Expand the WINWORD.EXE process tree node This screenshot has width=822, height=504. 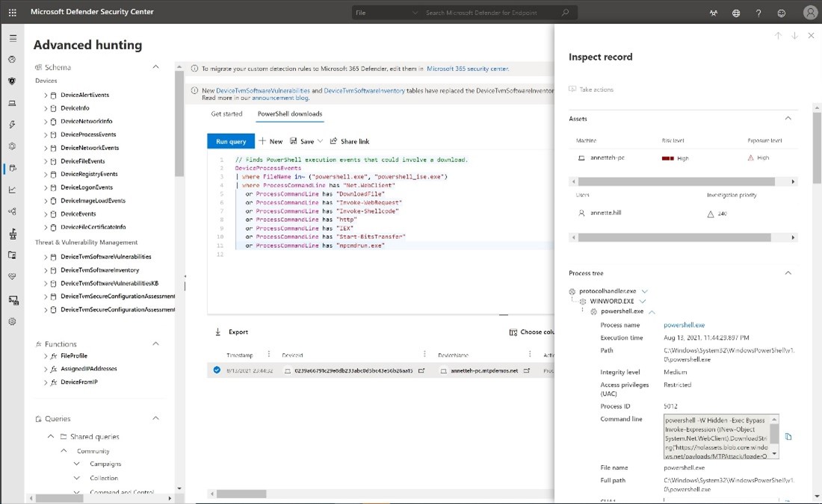[x=643, y=301]
